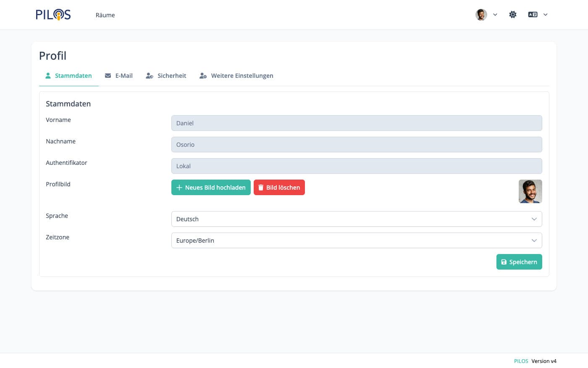
Task: Click the profile picture preview thumbnail
Action: pyautogui.click(x=530, y=191)
